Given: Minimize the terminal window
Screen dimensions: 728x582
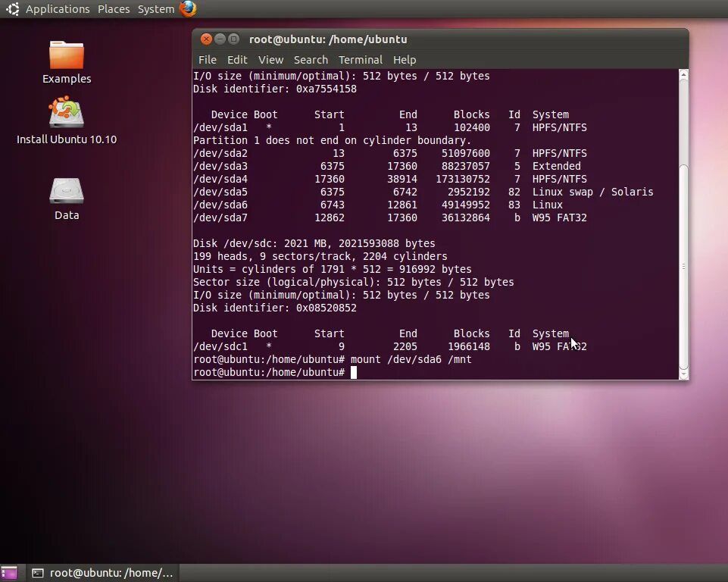Looking at the screenshot, I should [x=220, y=39].
